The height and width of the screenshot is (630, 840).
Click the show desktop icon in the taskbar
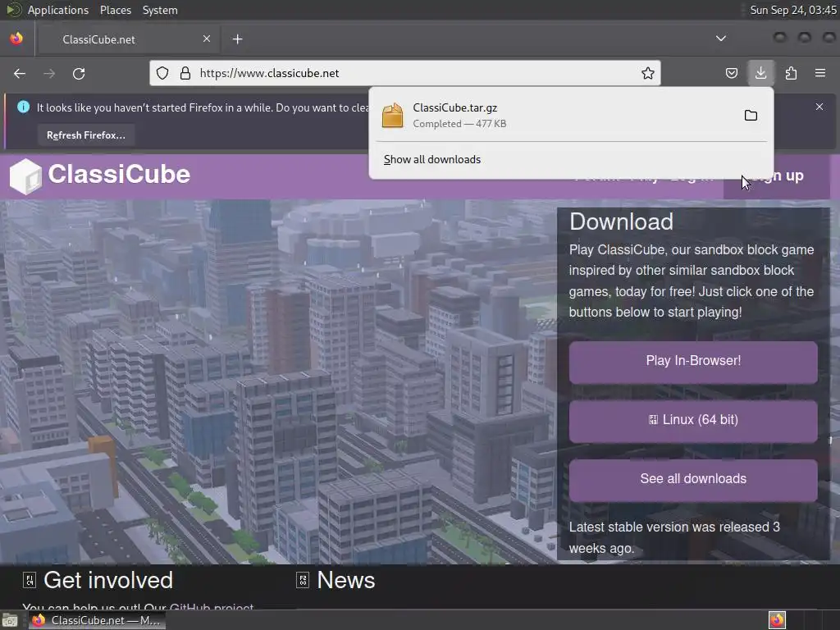(x=10, y=620)
